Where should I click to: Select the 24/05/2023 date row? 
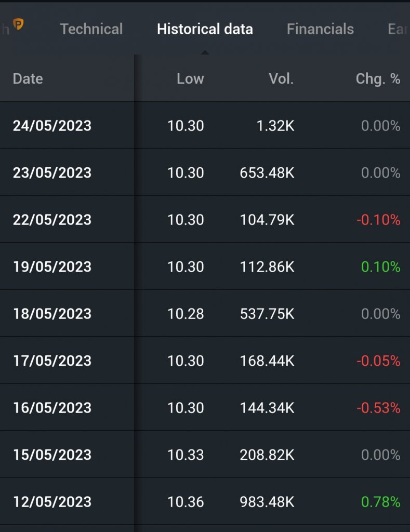[x=205, y=126]
